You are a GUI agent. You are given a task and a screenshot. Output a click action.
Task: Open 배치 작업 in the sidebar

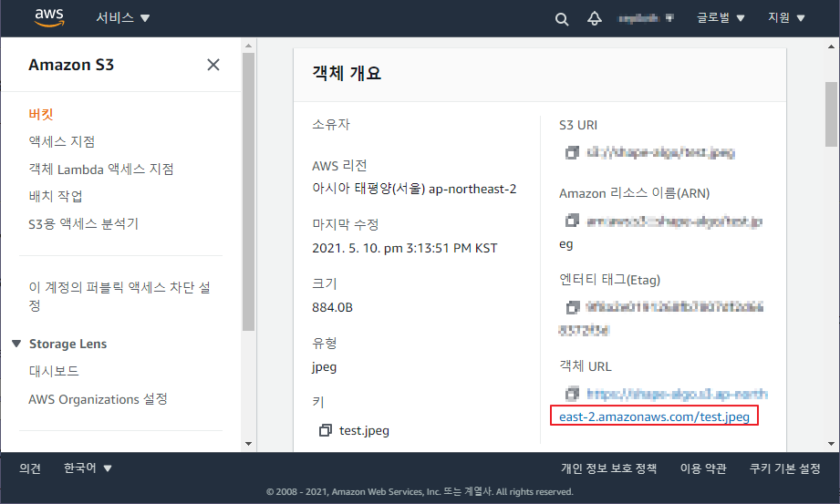pyautogui.click(x=55, y=196)
